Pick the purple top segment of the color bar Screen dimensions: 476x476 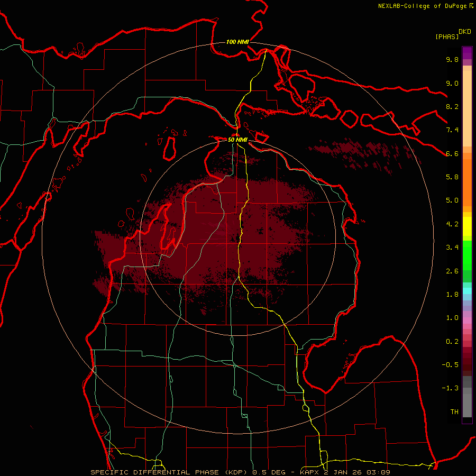467,53
